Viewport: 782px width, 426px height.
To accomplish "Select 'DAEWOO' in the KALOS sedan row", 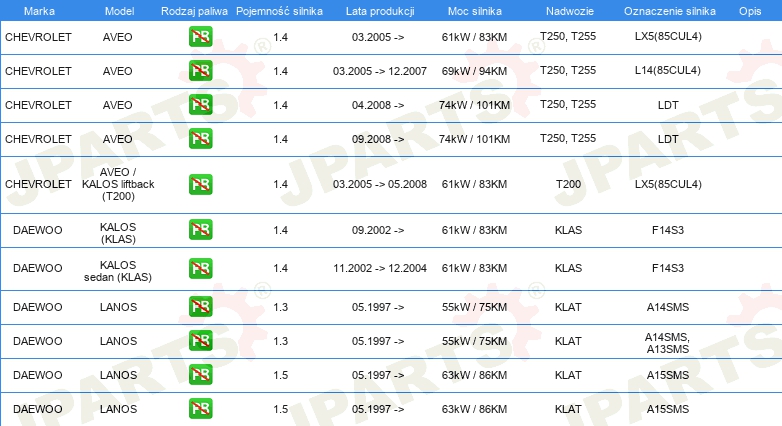I will pos(38,268).
